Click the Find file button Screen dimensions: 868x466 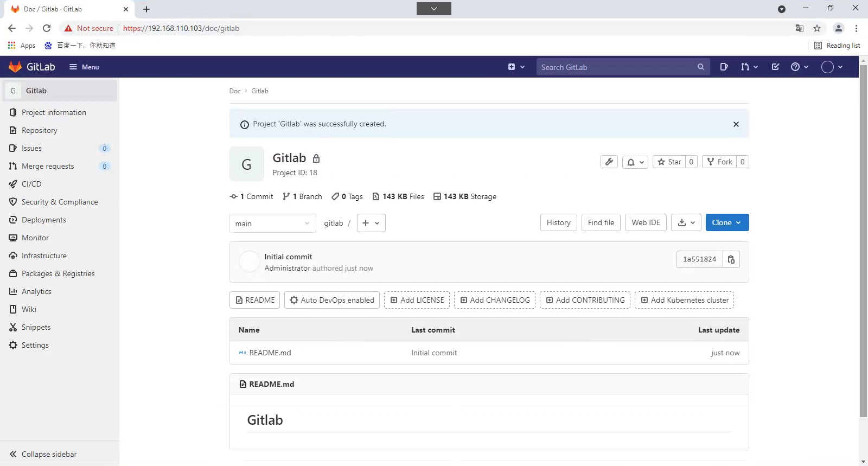point(601,222)
